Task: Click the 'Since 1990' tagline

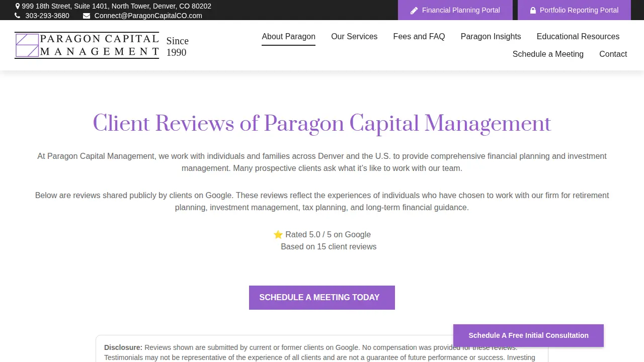Action: [178, 47]
